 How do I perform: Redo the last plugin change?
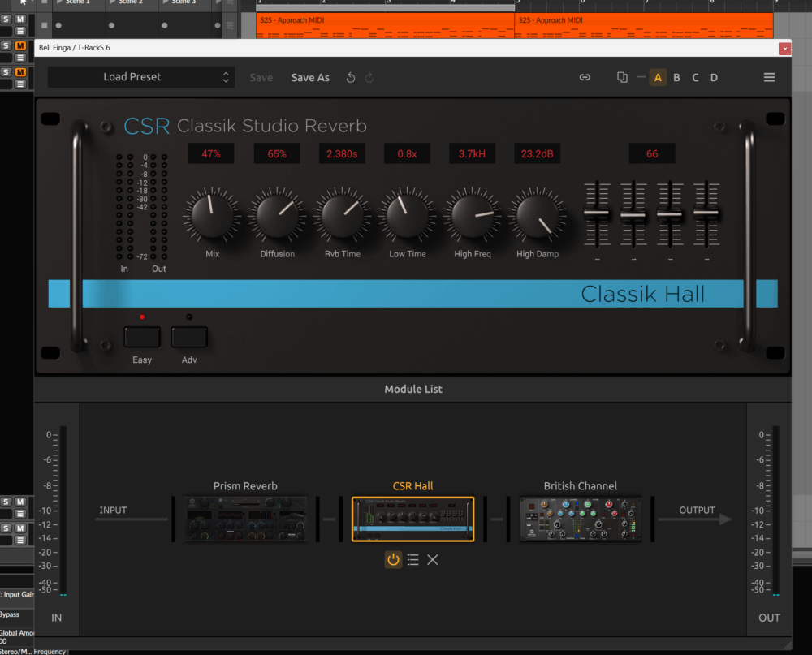pos(369,78)
